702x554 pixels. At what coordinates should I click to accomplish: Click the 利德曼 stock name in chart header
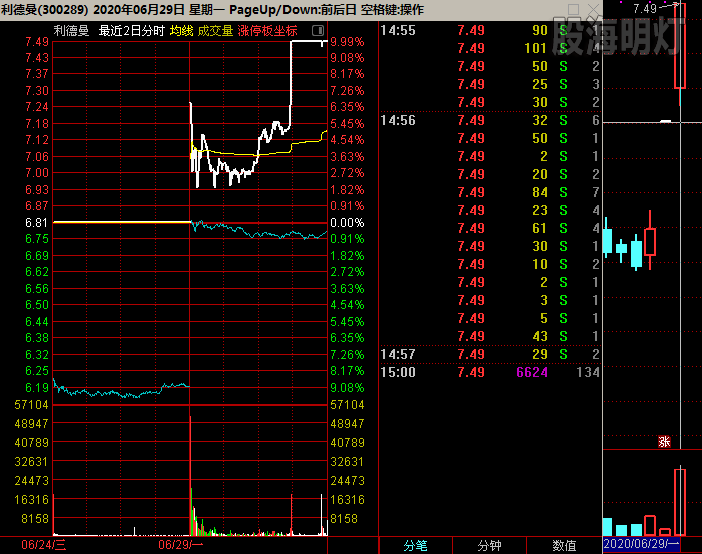coord(71,31)
